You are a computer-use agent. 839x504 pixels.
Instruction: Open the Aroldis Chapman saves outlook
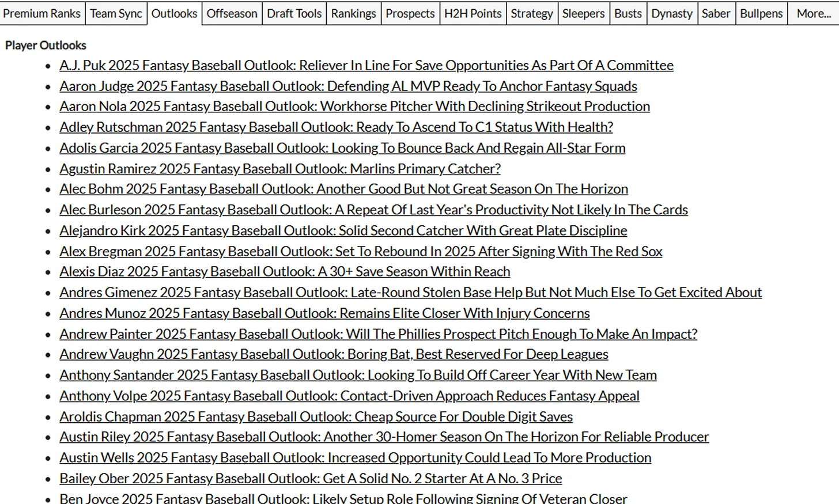click(x=316, y=417)
